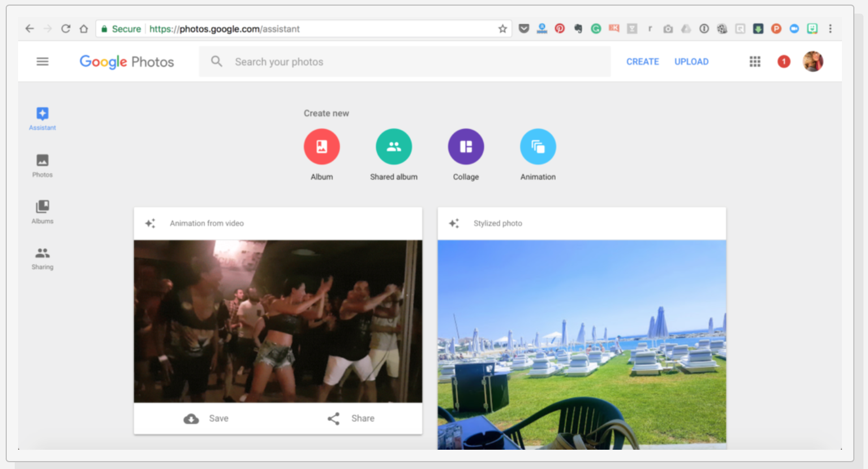Click the UPLOAD button

[691, 62]
